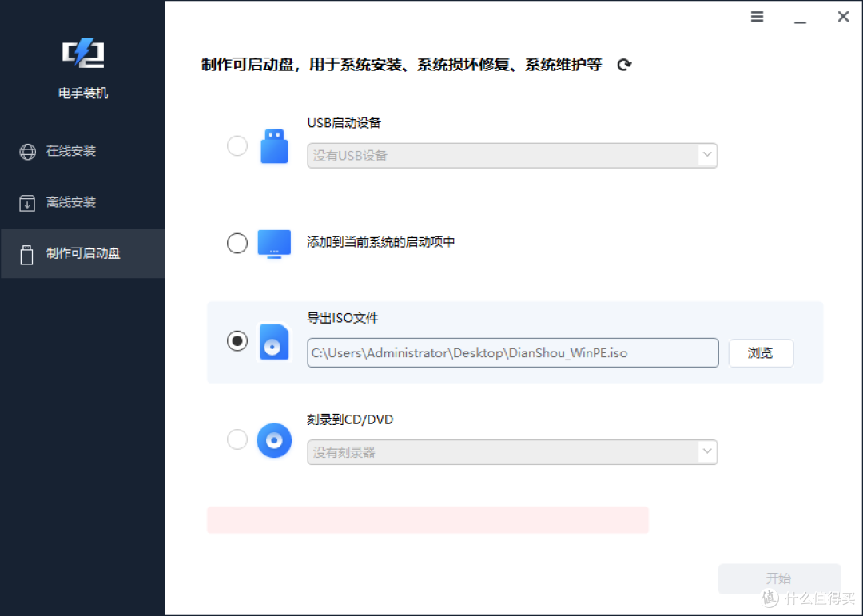Click the 刻录到CD/DVD label

(x=350, y=419)
